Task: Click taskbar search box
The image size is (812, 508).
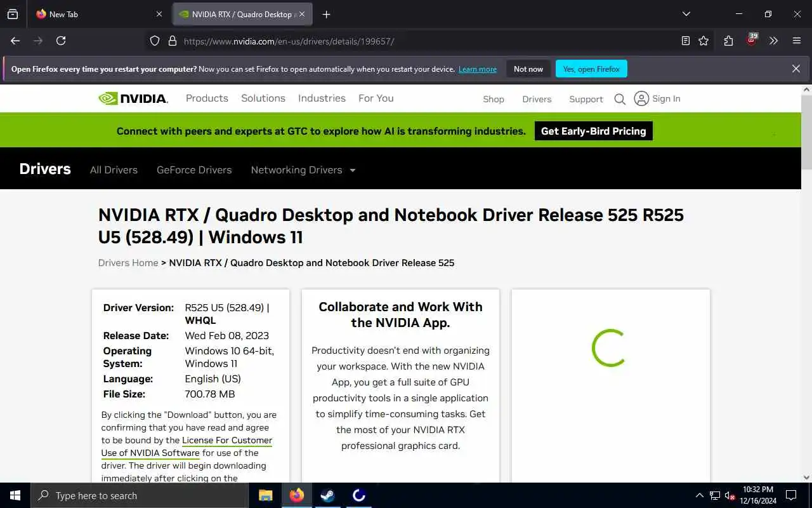Action: [x=140, y=495]
